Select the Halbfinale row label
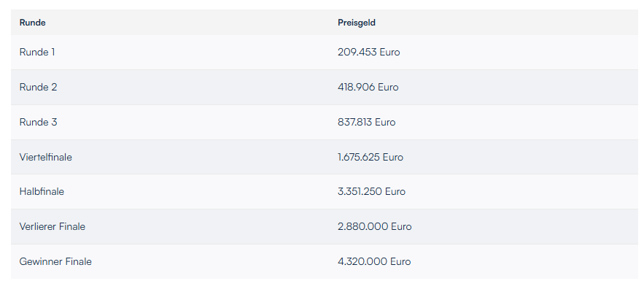644x289 pixels. point(42,191)
